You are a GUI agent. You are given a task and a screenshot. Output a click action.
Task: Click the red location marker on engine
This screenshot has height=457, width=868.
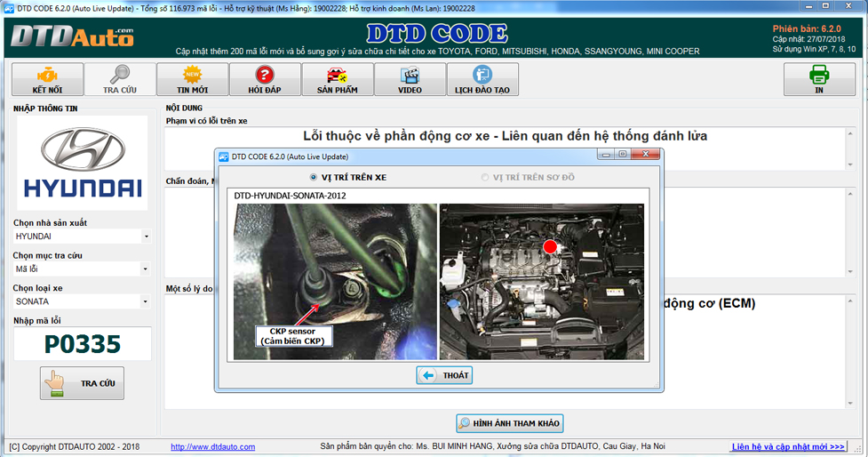pos(550,247)
